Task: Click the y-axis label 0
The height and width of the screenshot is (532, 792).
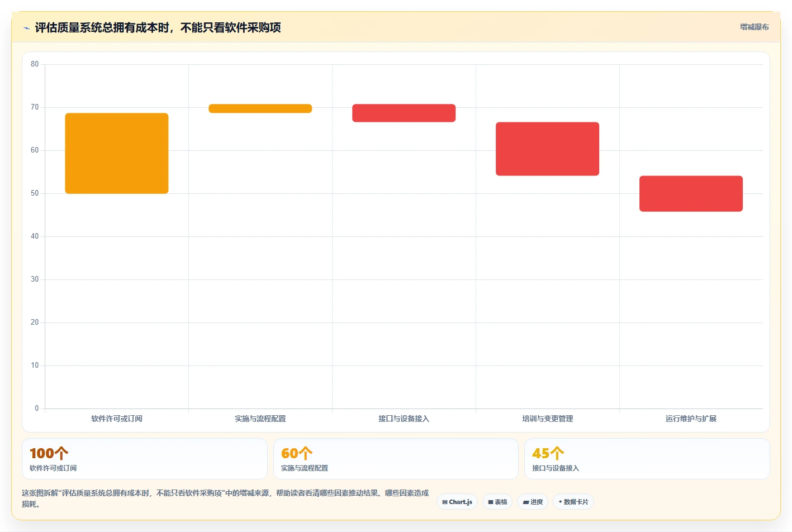Action: [37, 408]
